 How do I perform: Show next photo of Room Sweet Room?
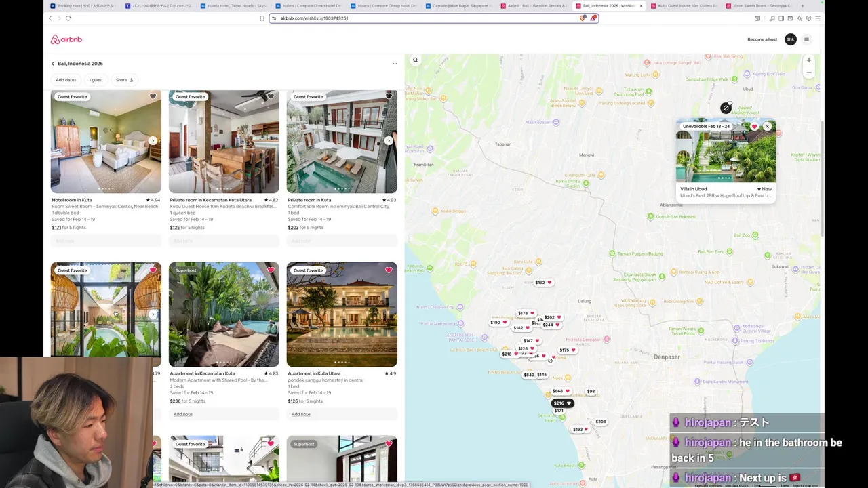click(x=153, y=141)
